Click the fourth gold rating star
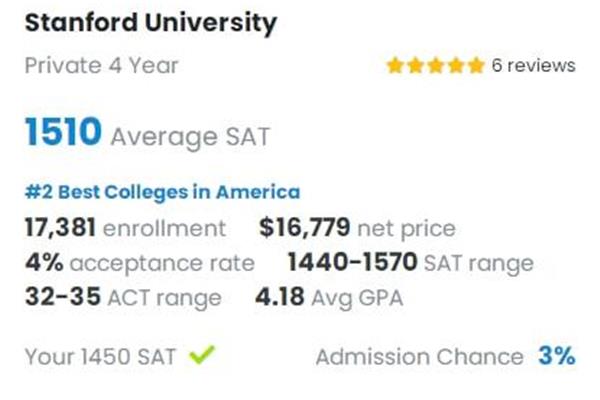The height and width of the screenshot is (400, 600). [456, 65]
